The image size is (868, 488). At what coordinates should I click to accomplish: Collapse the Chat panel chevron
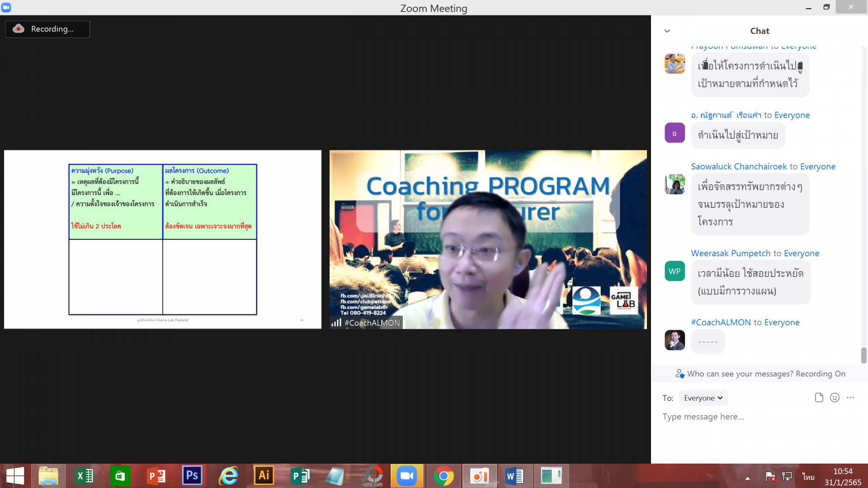(x=667, y=31)
